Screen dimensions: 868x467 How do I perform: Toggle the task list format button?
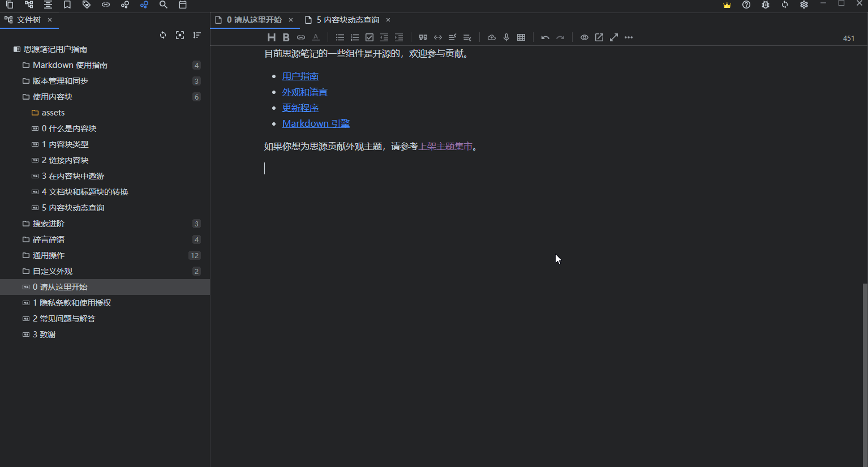point(369,37)
